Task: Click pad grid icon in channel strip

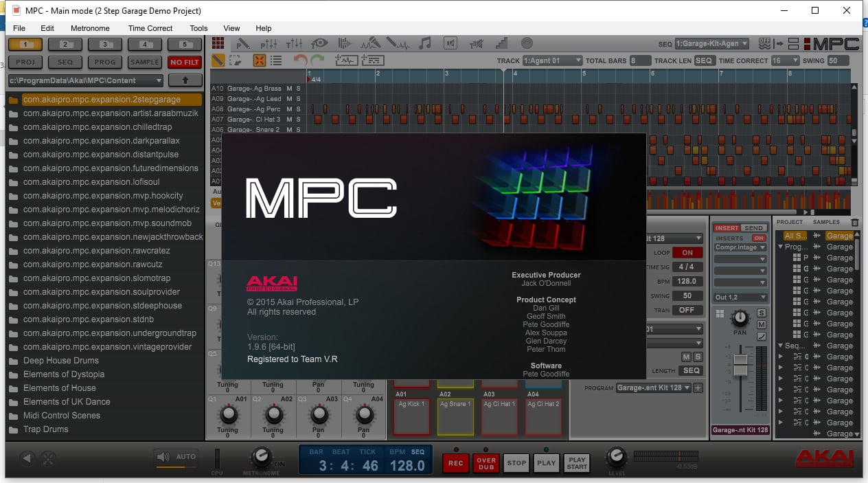Action: (x=720, y=313)
